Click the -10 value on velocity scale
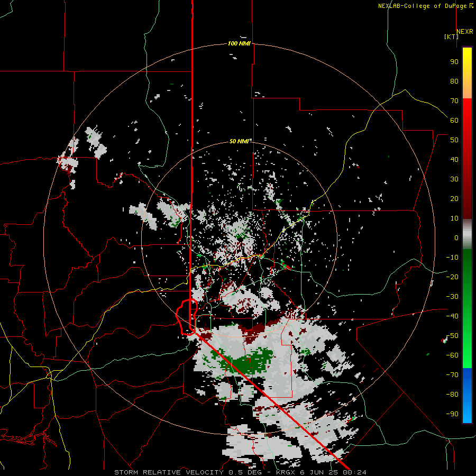 click(452, 258)
